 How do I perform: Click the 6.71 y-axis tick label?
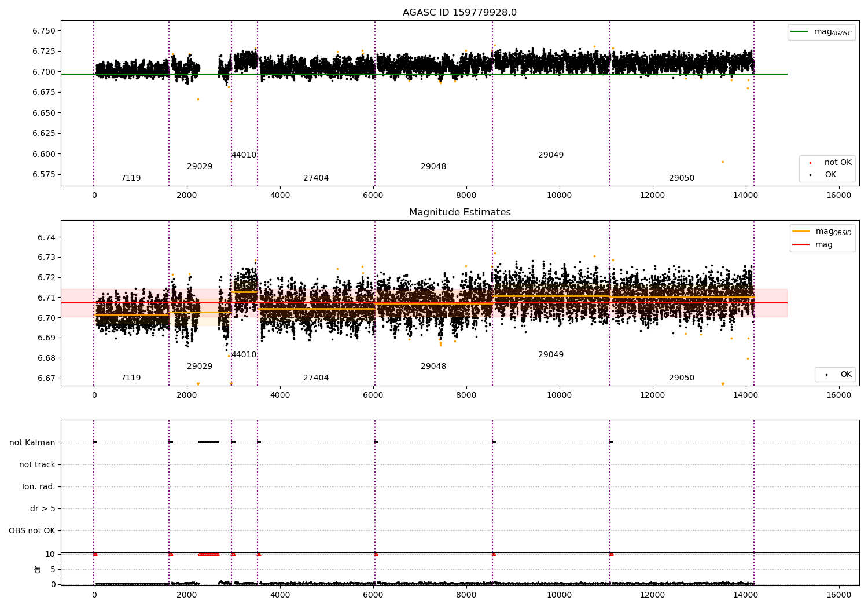[x=47, y=298]
